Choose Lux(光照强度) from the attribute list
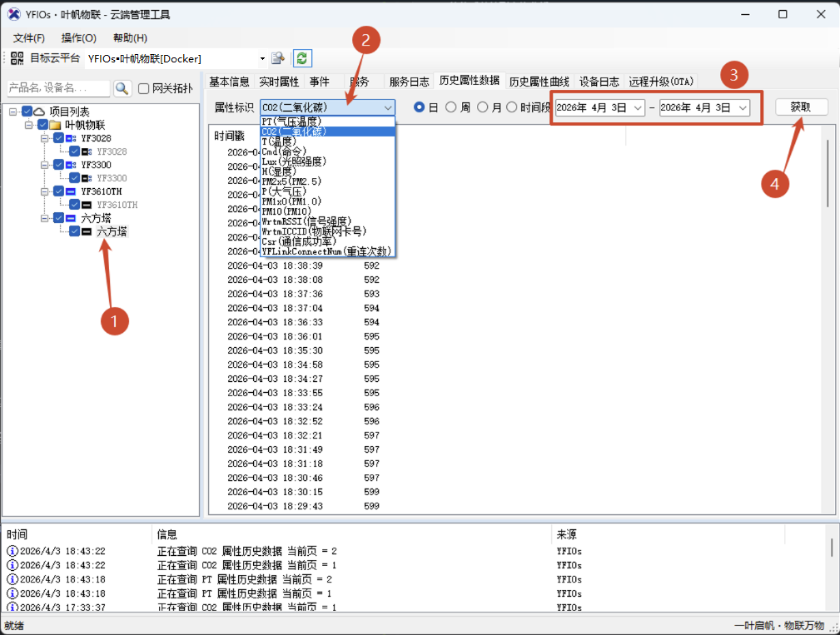 coord(294,161)
